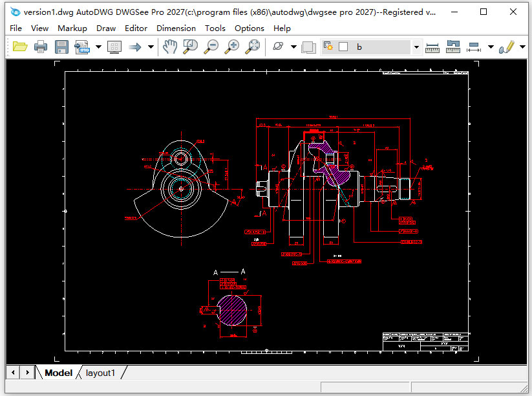Select the length measurement ruler tool

(x=432, y=47)
